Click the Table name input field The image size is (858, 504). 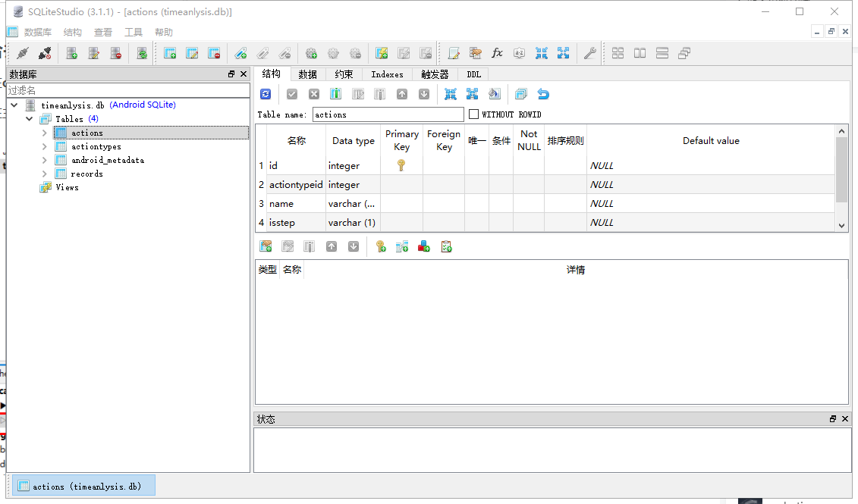click(388, 114)
